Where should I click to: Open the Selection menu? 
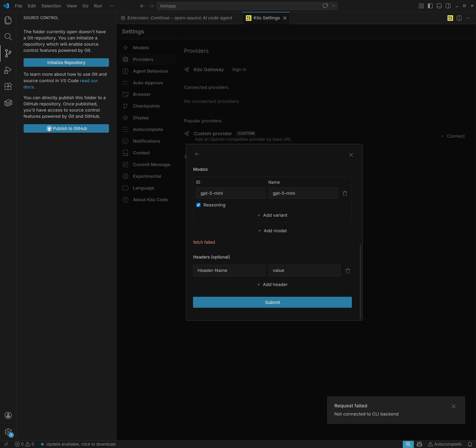51,6
